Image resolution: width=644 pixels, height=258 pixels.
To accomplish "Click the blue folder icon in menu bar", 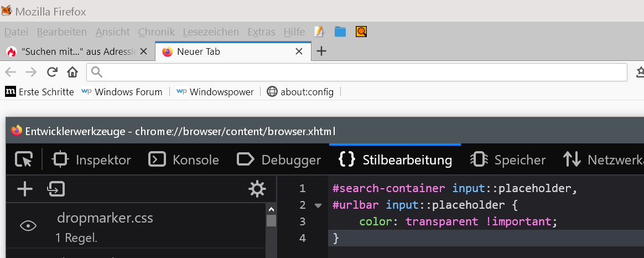I will coord(340,32).
